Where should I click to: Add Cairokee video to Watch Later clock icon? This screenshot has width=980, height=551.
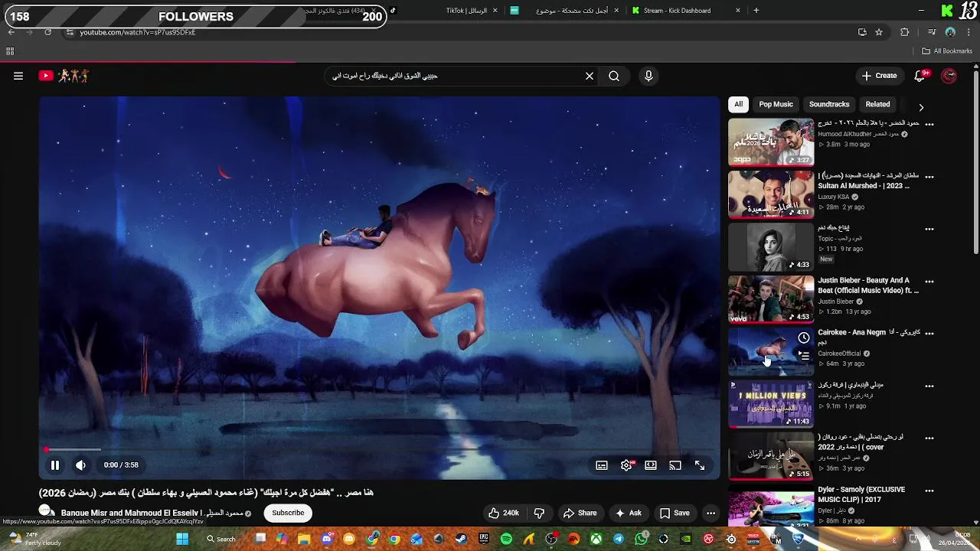(x=803, y=337)
